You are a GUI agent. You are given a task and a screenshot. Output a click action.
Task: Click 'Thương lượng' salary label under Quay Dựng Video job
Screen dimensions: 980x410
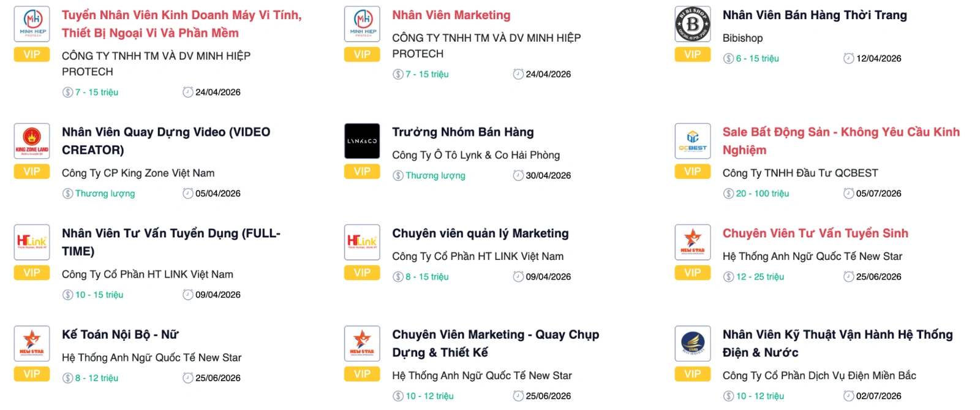pyautogui.click(x=104, y=193)
